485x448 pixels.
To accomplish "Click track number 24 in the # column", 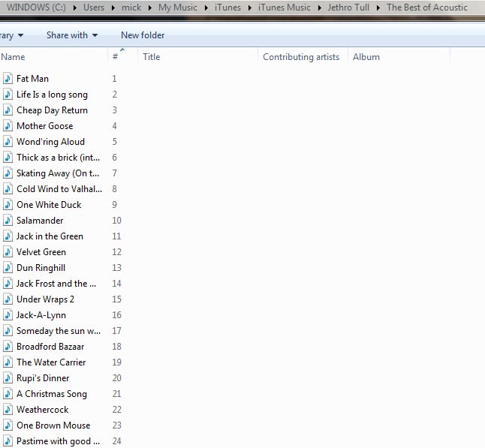I will tap(116, 441).
